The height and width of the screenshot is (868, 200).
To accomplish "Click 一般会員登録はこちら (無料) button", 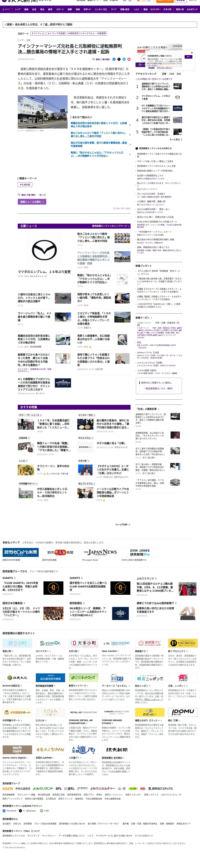I will (x=159, y=388).
